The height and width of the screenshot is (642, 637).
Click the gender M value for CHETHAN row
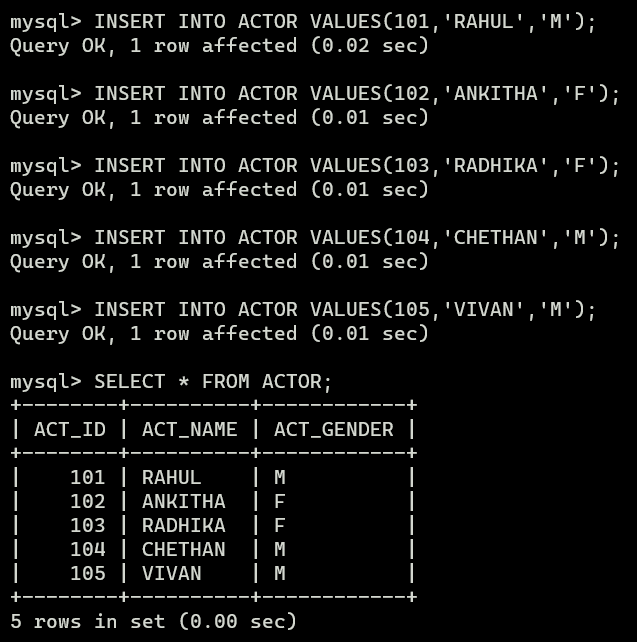(280, 549)
